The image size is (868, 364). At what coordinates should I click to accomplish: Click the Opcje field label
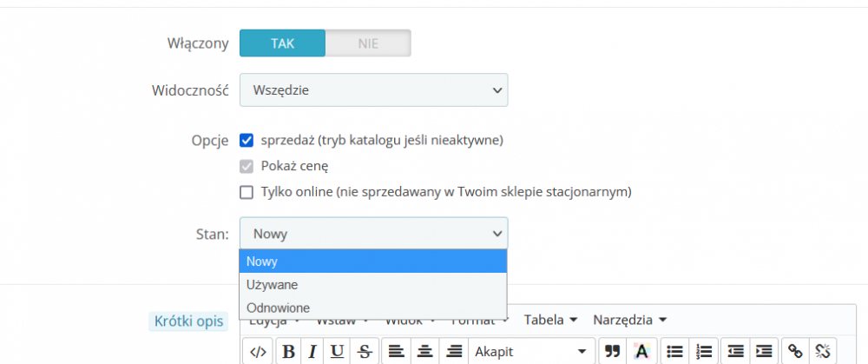pos(210,142)
